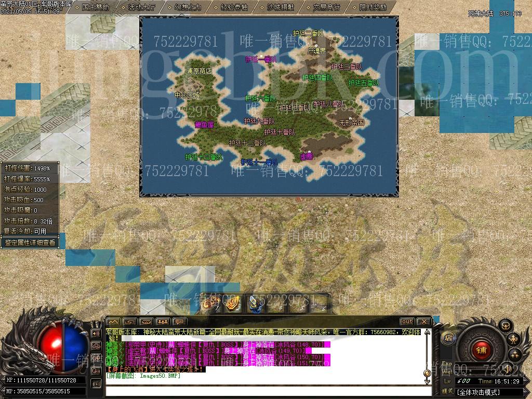The height and width of the screenshot is (399, 532).
Task: Click the third skill icon in hotbar
Action: click(255, 304)
